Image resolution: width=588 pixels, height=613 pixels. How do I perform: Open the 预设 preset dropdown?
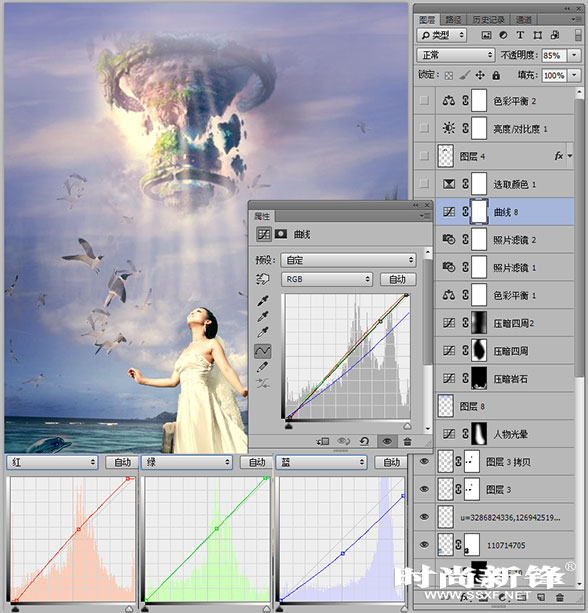(348, 260)
